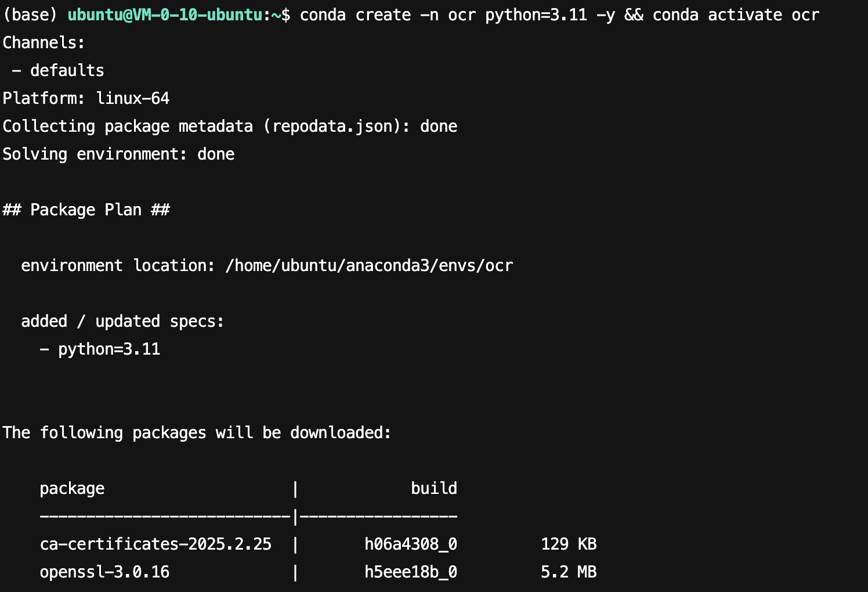Click the Channels: heading line

[x=44, y=42]
